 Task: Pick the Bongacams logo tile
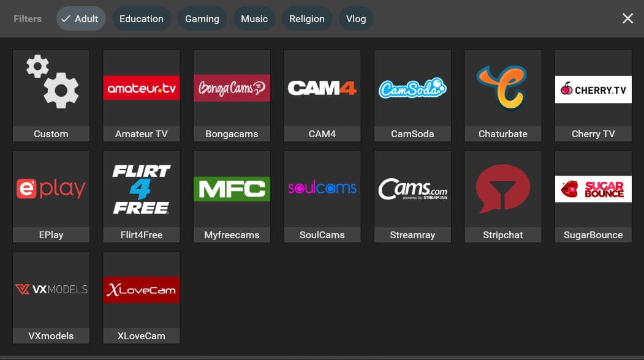[x=232, y=88]
